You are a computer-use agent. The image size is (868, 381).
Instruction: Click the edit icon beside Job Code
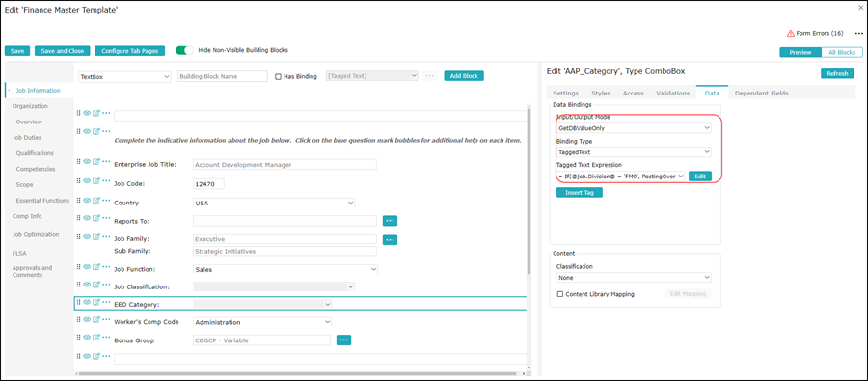pyautogui.click(x=96, y=181)
